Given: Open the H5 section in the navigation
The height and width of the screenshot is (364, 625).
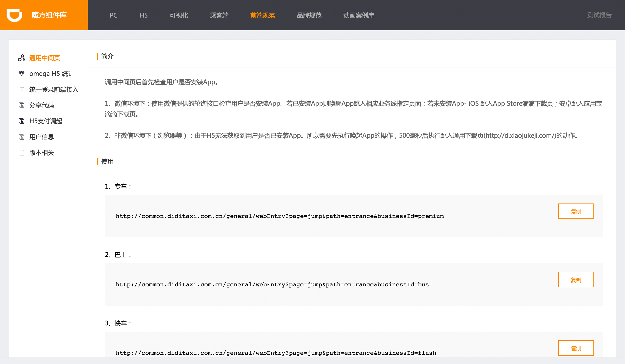Looking at the screenshot, I should [x=144, y=15].
